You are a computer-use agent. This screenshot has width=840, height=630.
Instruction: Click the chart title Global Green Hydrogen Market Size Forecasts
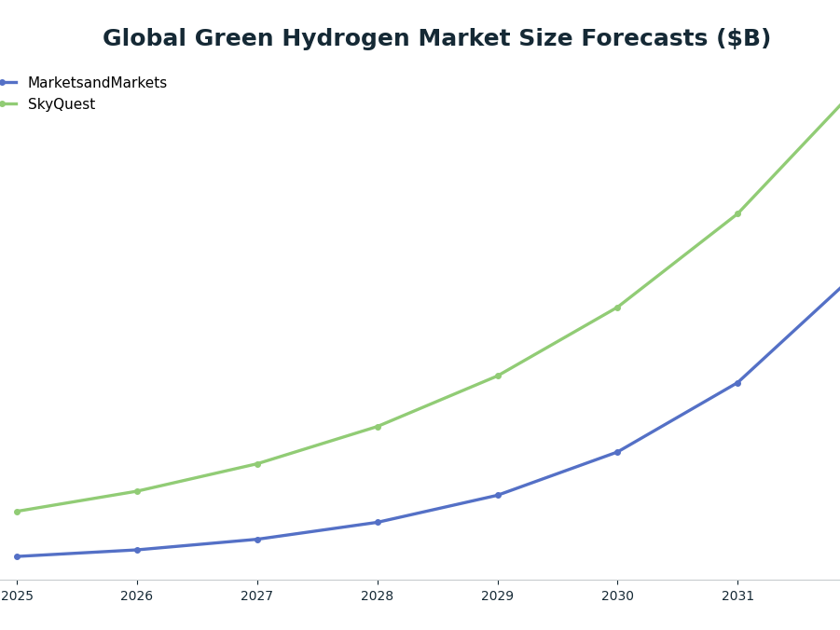tap(436, 38)
